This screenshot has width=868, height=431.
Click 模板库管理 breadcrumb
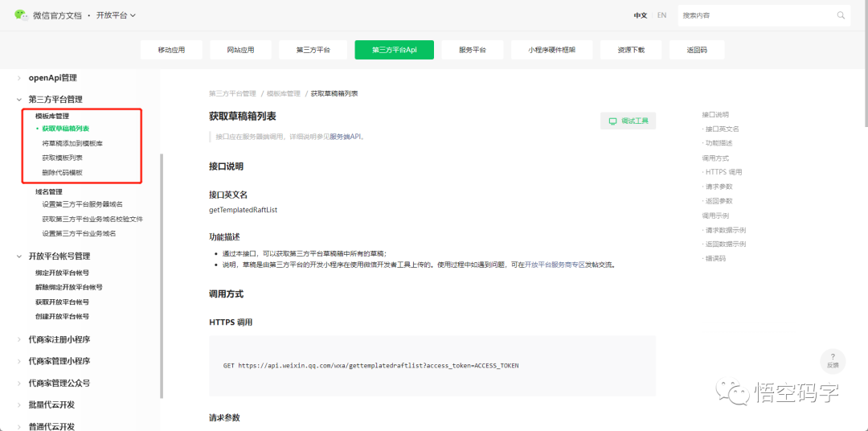pos(284,93)
